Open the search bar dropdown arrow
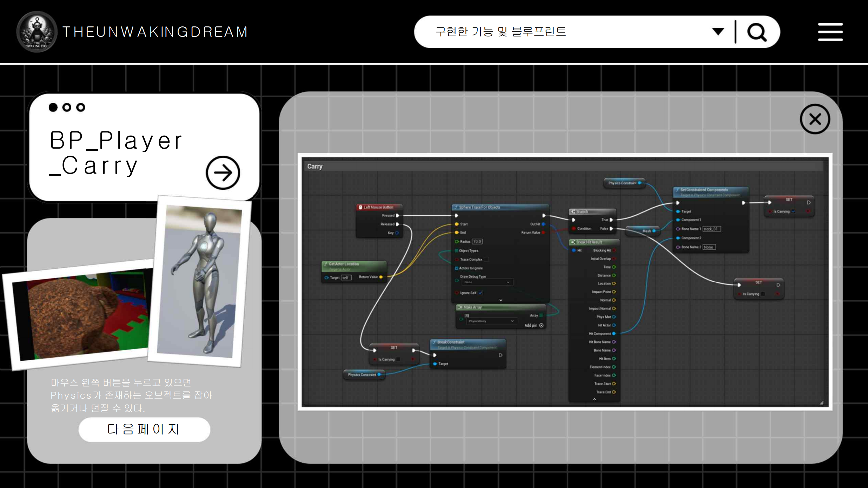Image resolution: width=868 pixels, height=488 pixels. pos(718,32)
